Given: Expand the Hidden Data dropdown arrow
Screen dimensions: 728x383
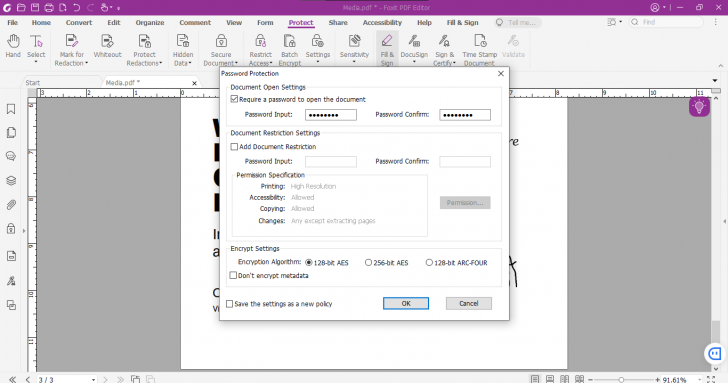Looking at the screenshot, I should point(190,64).
